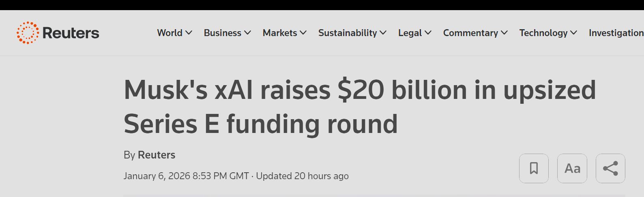Expand the Technology chevron dropdown

point(573,33)
